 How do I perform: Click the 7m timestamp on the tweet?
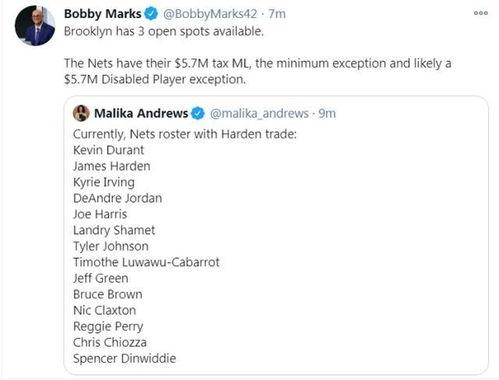[x=277, y=14]
